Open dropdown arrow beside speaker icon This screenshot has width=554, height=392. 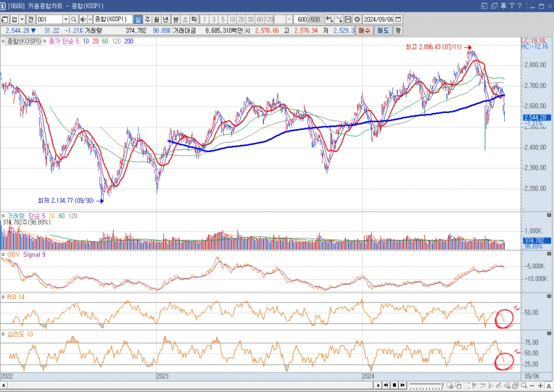90,20
